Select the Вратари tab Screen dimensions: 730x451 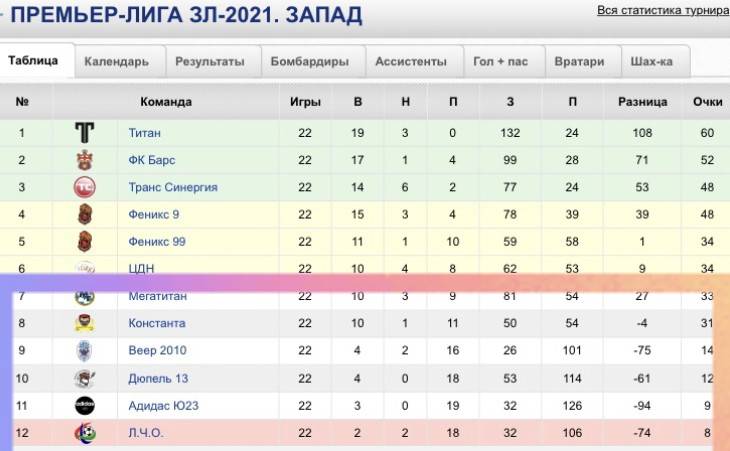point(579,61)
